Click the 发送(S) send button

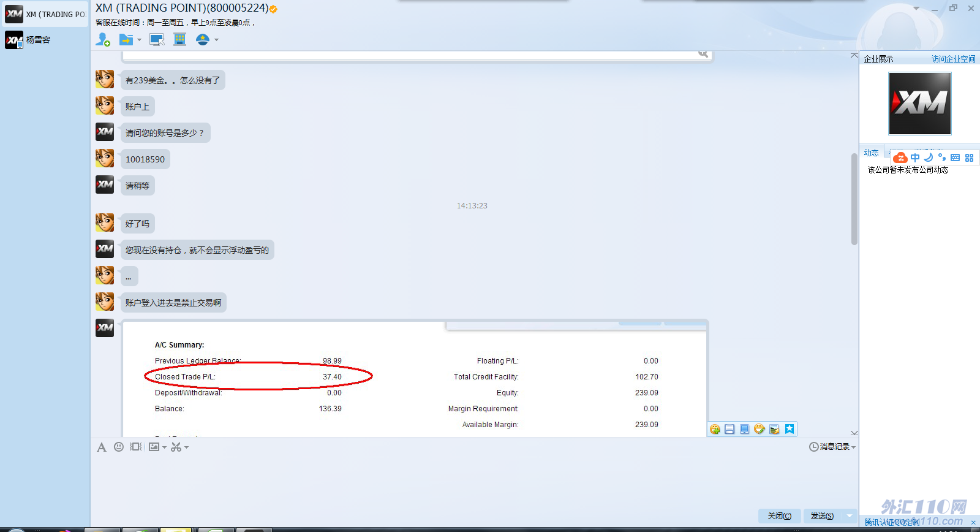pos(822,516)
